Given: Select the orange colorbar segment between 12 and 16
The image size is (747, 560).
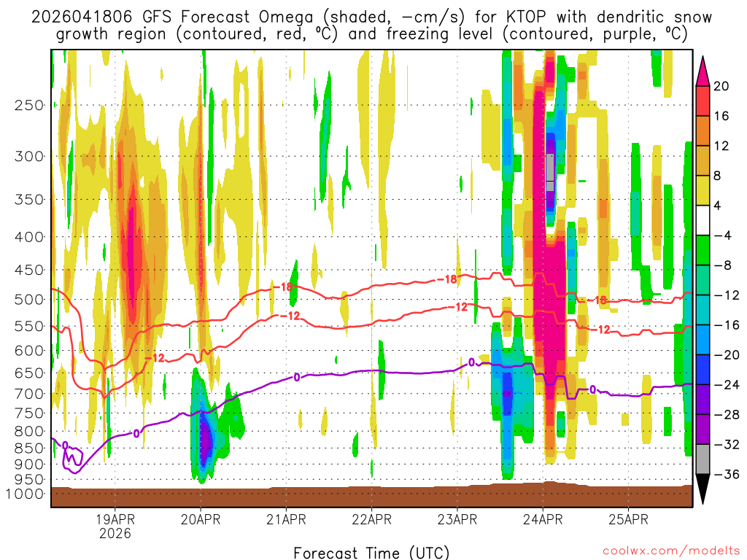Looking at the screenshot, I should (x=704, y=131).
